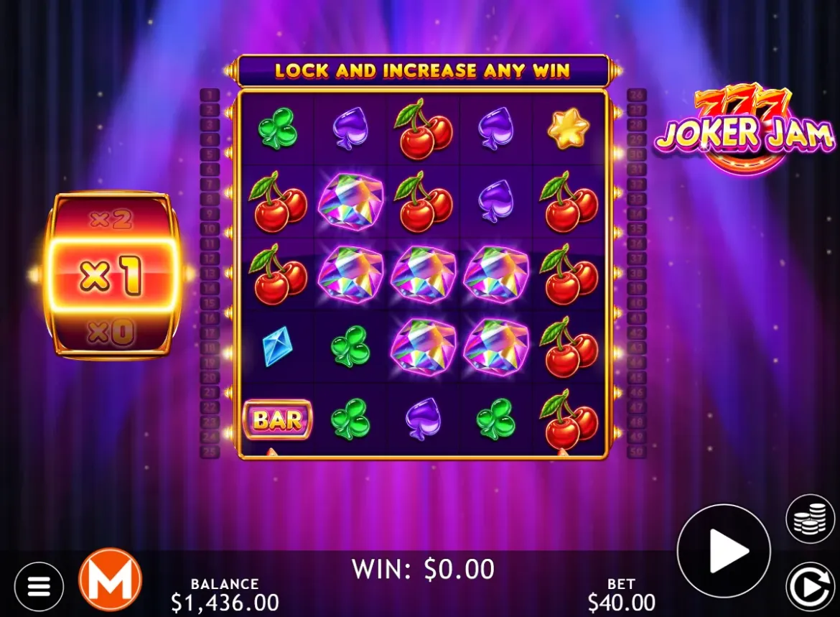Click the Lock and Increase Any Win banner
This screenshot has height=617, width=840.
coord(423,71)
